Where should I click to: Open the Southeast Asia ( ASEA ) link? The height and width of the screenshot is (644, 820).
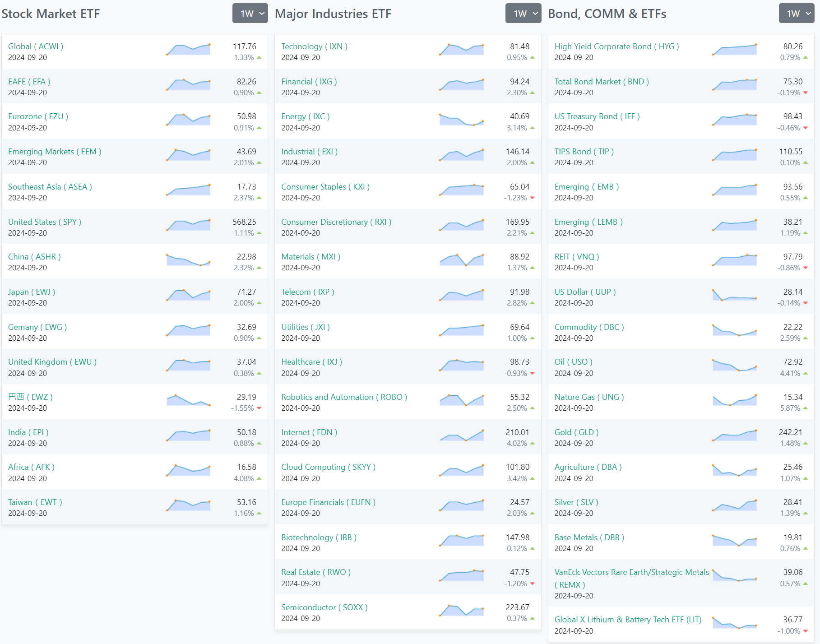pyautogui.click(x=50, y=187)
